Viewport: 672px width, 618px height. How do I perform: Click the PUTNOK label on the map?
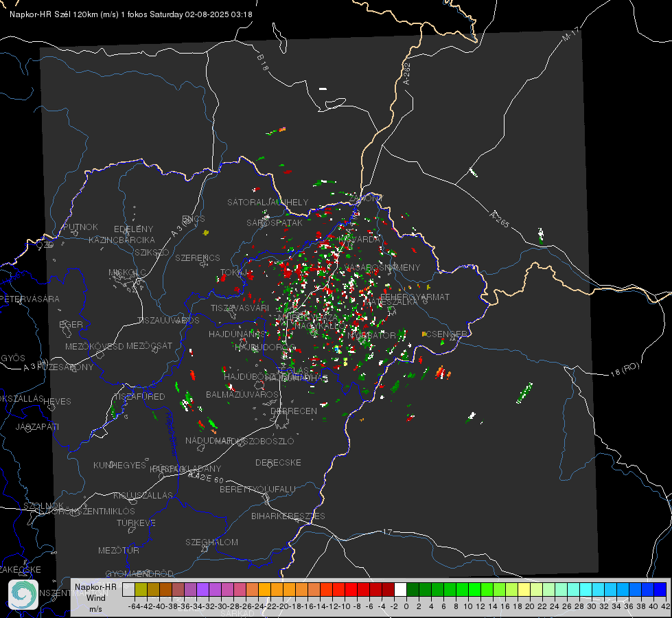tap(80, 227)
